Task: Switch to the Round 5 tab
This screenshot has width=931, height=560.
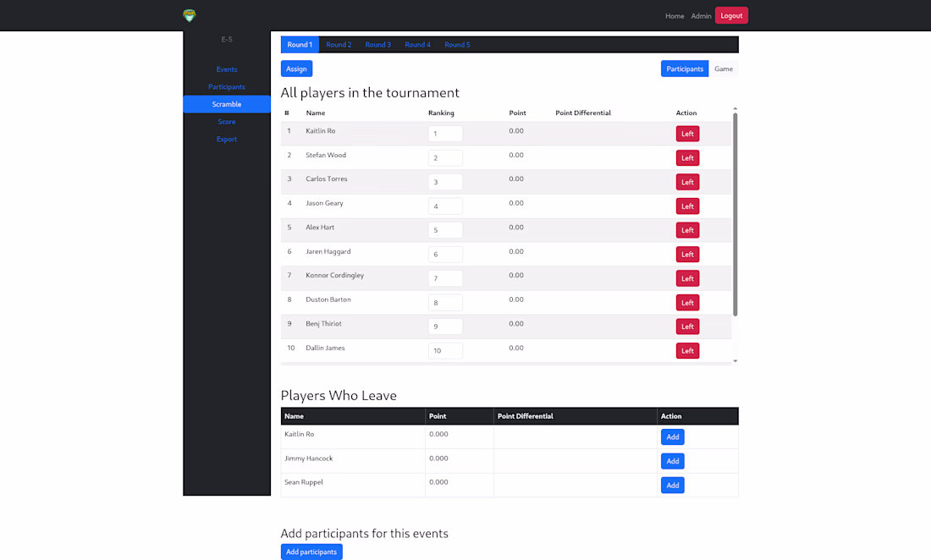Action: [x=457, y=45]
